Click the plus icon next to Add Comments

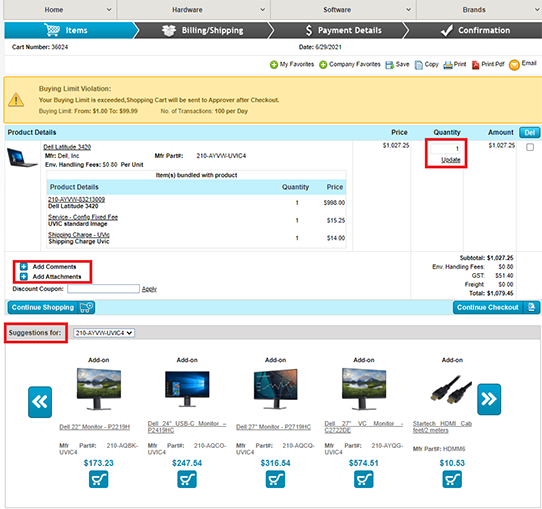[x=24, y=267]
